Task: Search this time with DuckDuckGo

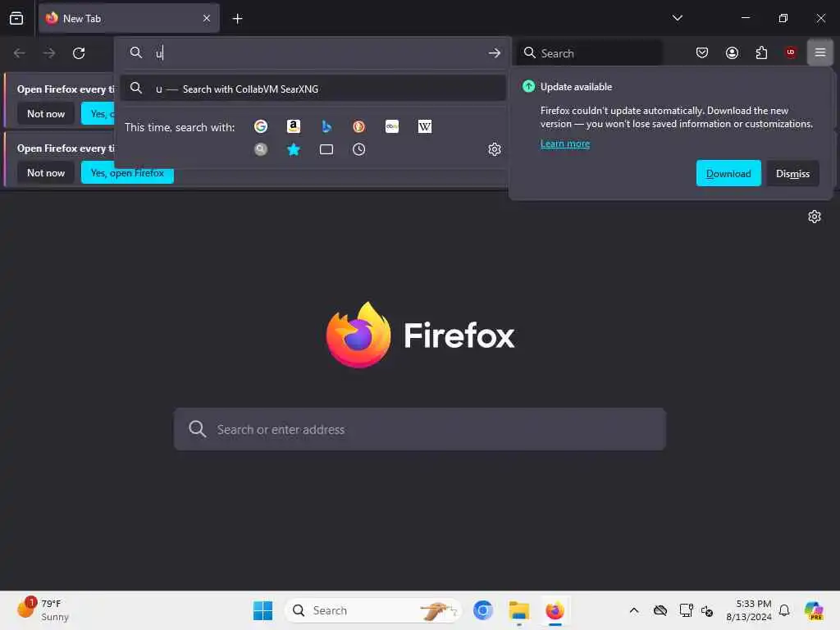Action: click(x=359, y=126)
